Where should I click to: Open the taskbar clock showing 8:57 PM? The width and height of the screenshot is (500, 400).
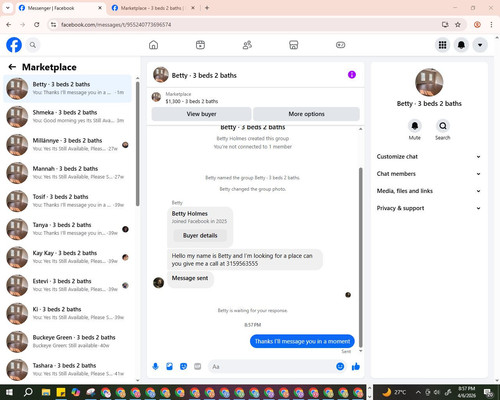(467, 392)
